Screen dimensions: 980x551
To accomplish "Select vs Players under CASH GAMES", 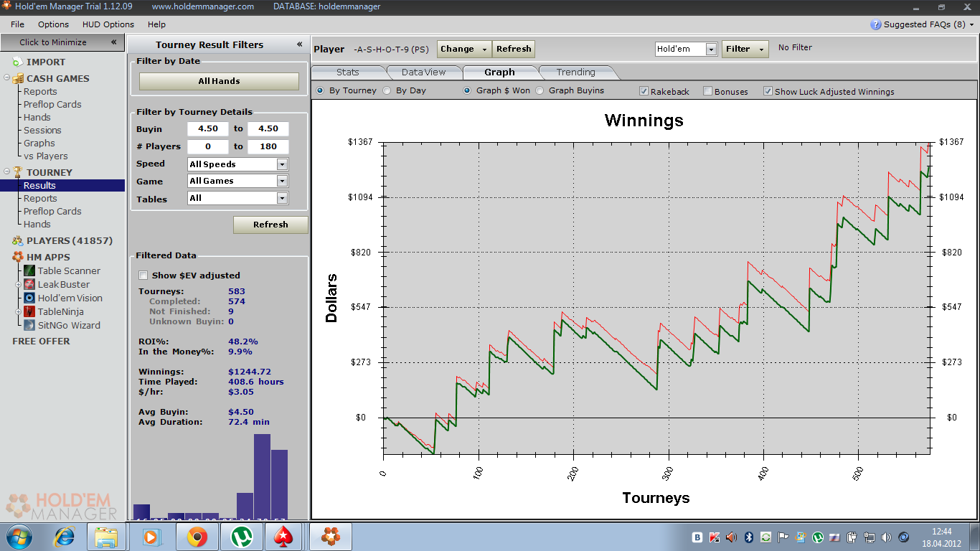I will [x=45, y=156].
